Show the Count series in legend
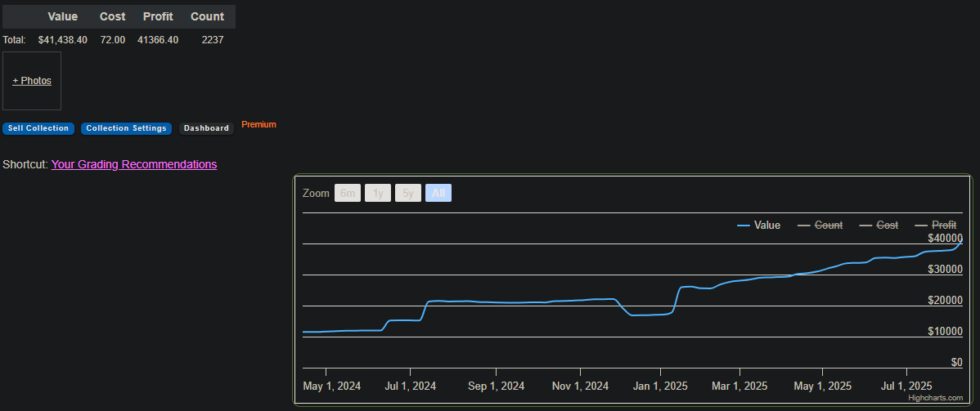 tap(820, 225)
